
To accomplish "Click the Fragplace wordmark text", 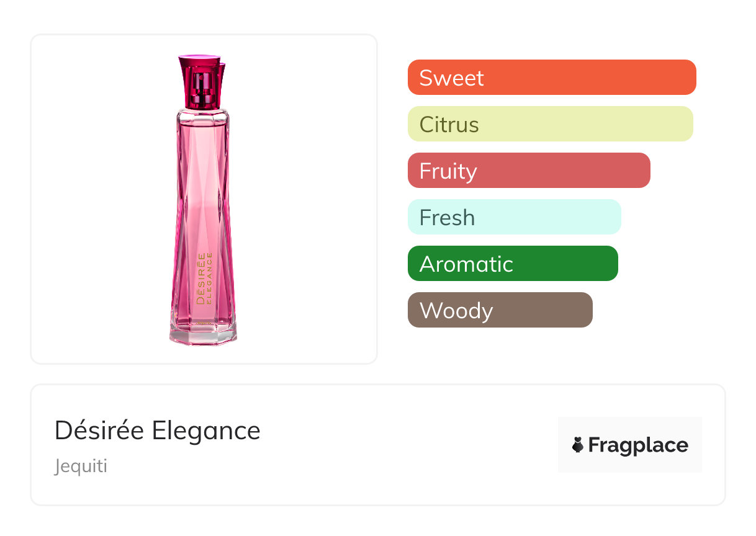I will coord(638,445).
